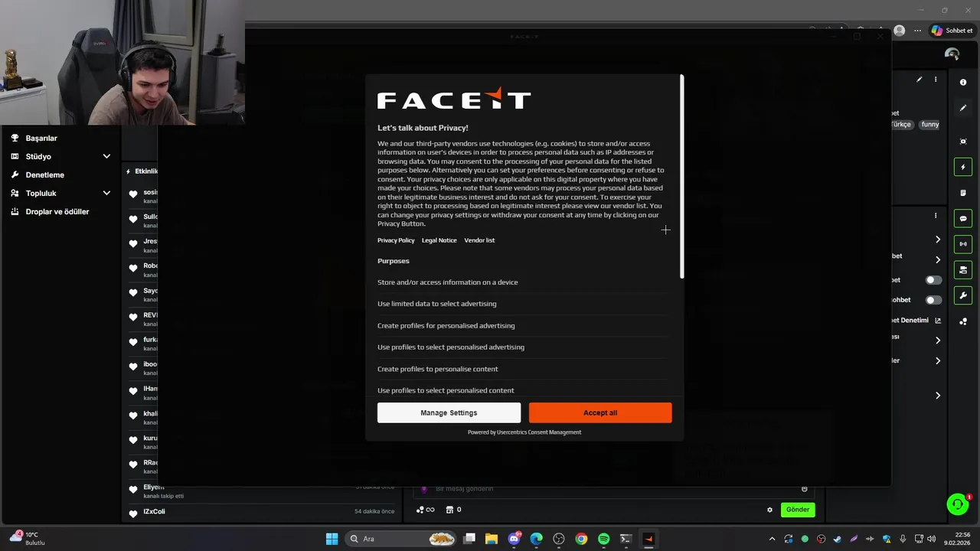The height and width of the screenshot is (551, 980).
Task: Click the document notes icon in right sidebar
Action: (x=963, y=193)
